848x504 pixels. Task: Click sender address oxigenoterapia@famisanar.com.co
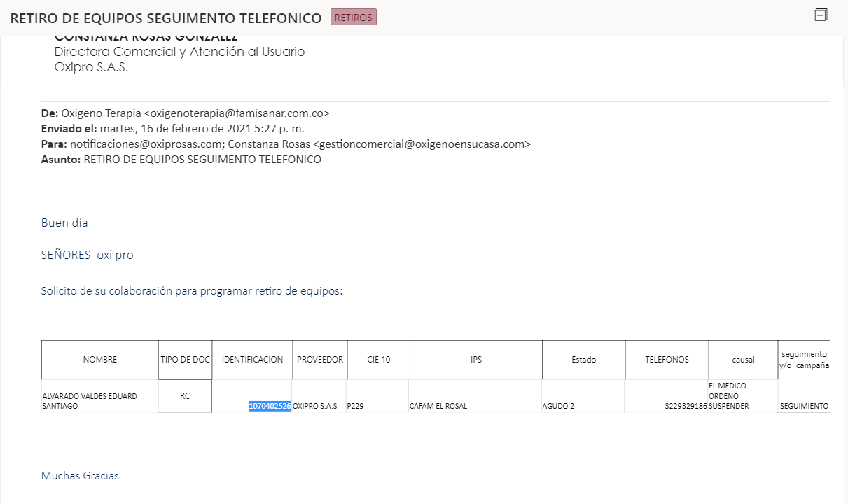point(237,113)
